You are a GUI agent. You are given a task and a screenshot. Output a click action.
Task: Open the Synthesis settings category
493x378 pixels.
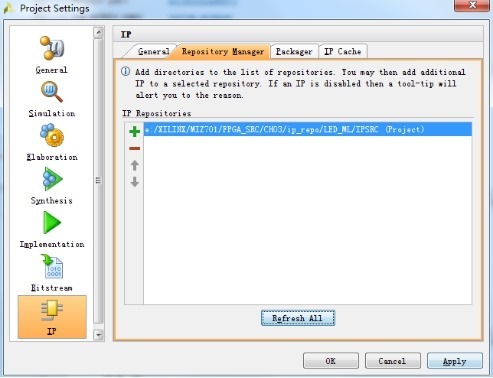(52, 186)
